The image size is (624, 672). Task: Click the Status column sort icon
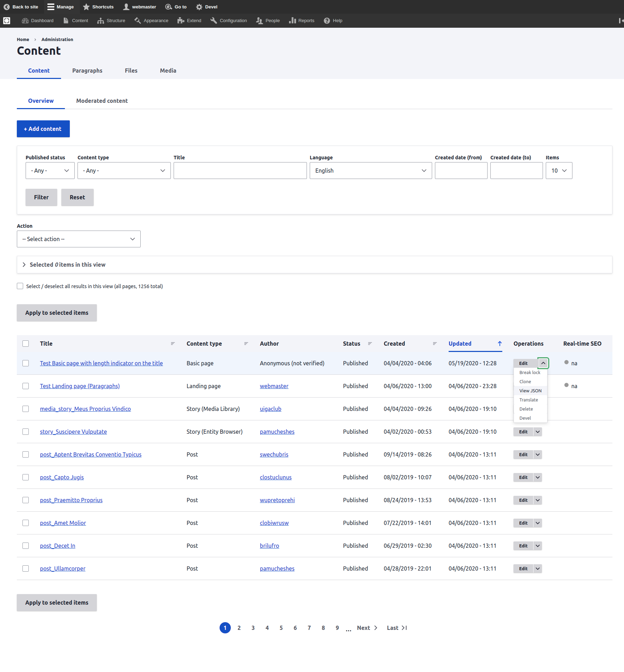pos(370,344)
